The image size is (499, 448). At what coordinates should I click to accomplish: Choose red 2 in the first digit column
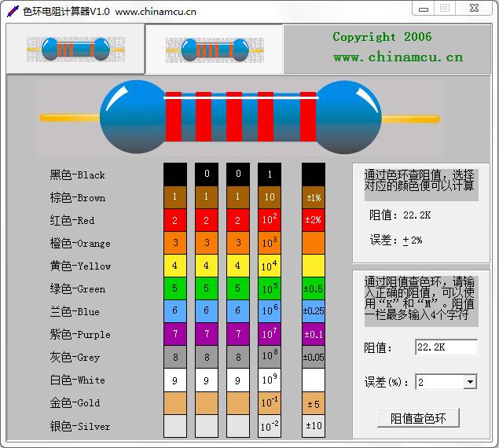(174, 220)
